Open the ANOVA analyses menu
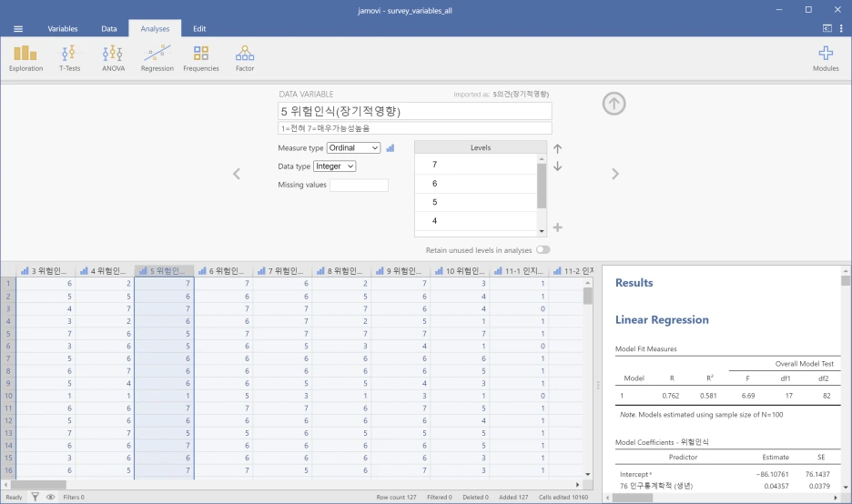The image size is (852, 504). pos(113,58)
